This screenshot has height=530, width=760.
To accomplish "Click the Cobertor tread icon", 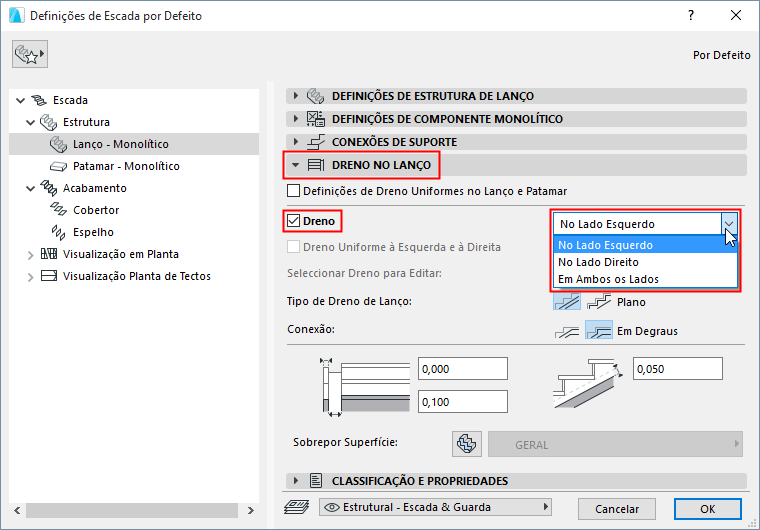I will tap(59, 209).
